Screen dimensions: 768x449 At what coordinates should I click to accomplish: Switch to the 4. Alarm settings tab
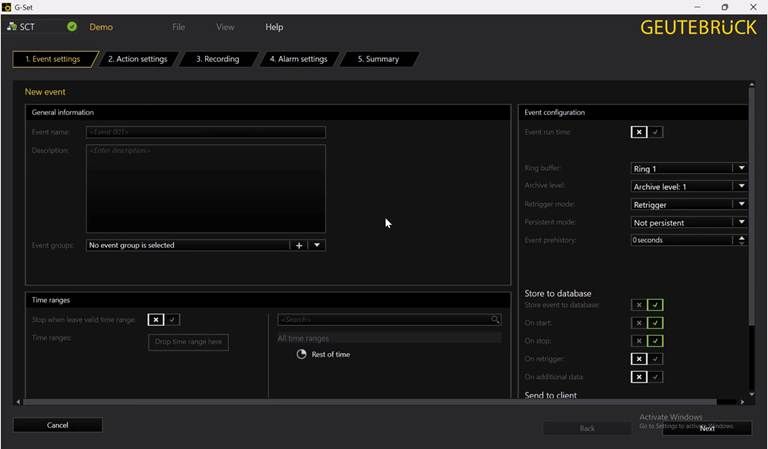(x=298, y=59)
